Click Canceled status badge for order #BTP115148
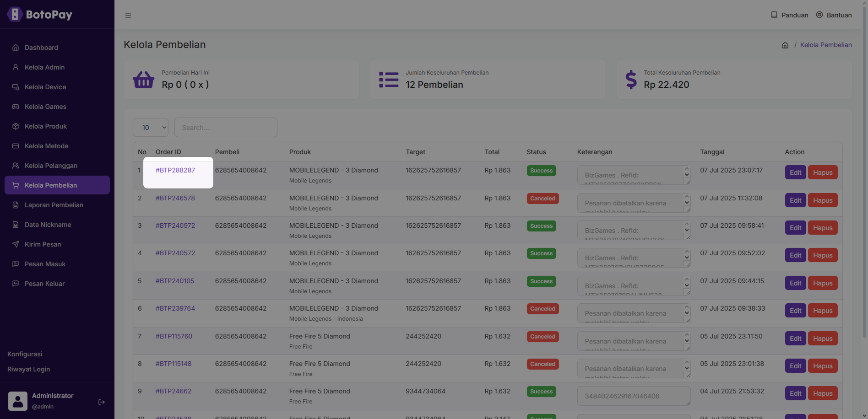Screen dimensions: 868x419 tap(543, 364)
